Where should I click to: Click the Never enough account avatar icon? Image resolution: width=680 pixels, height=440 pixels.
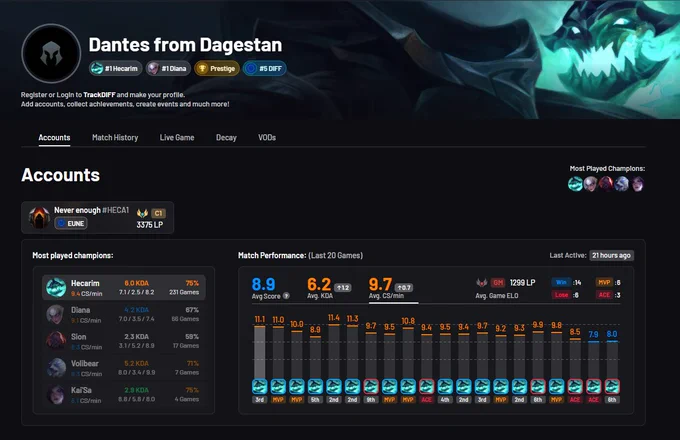(x=39, y=217)
